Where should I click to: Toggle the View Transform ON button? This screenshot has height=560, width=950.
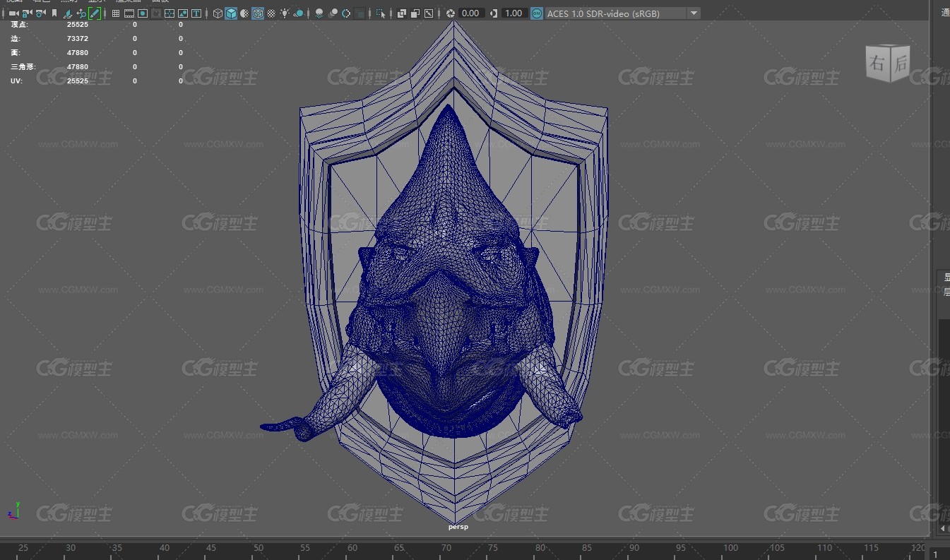[537, 13]
